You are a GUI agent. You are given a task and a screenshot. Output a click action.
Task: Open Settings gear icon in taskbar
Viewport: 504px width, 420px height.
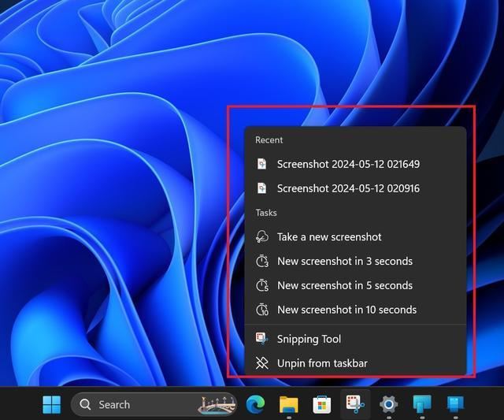tap(388, 404)
